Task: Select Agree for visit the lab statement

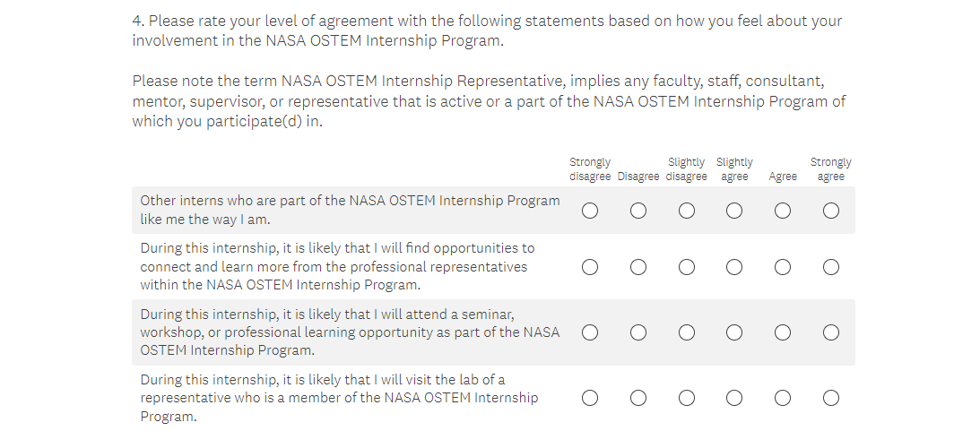Action: [783, 398]
